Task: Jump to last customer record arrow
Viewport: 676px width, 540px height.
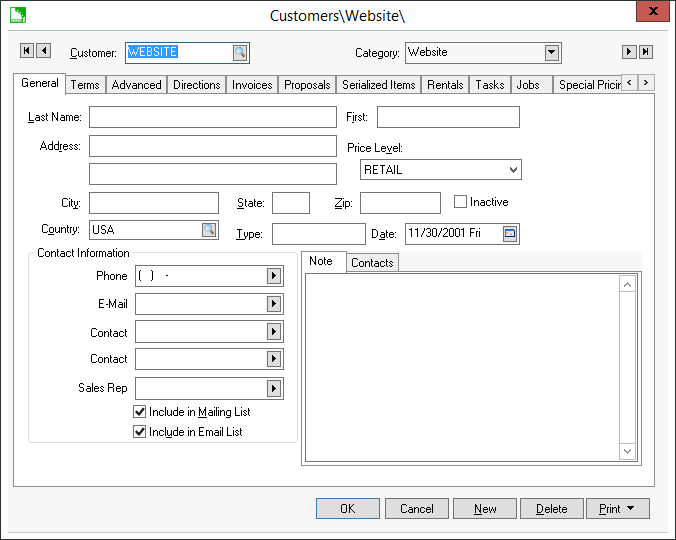Action: 645,52
